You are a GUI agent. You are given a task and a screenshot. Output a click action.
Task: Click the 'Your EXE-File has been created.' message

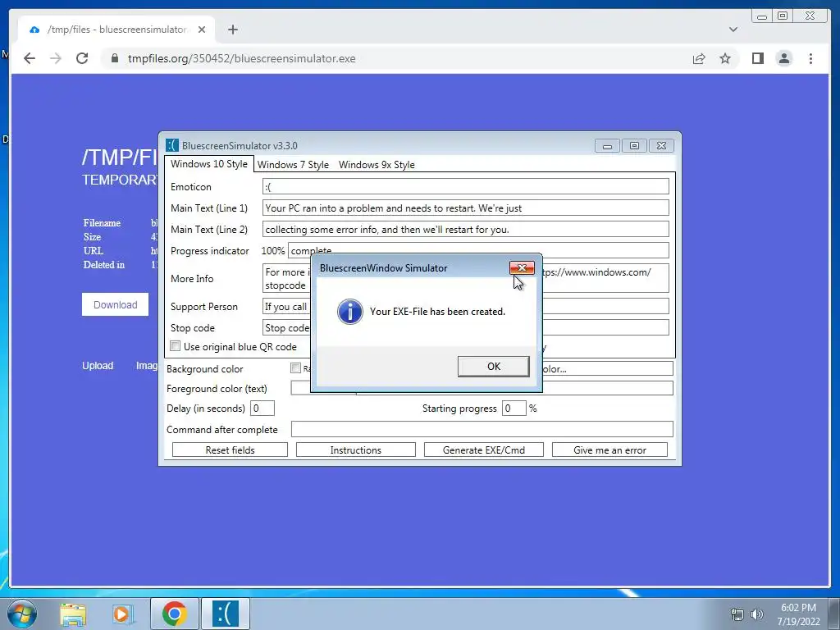(x=437, y=311)
